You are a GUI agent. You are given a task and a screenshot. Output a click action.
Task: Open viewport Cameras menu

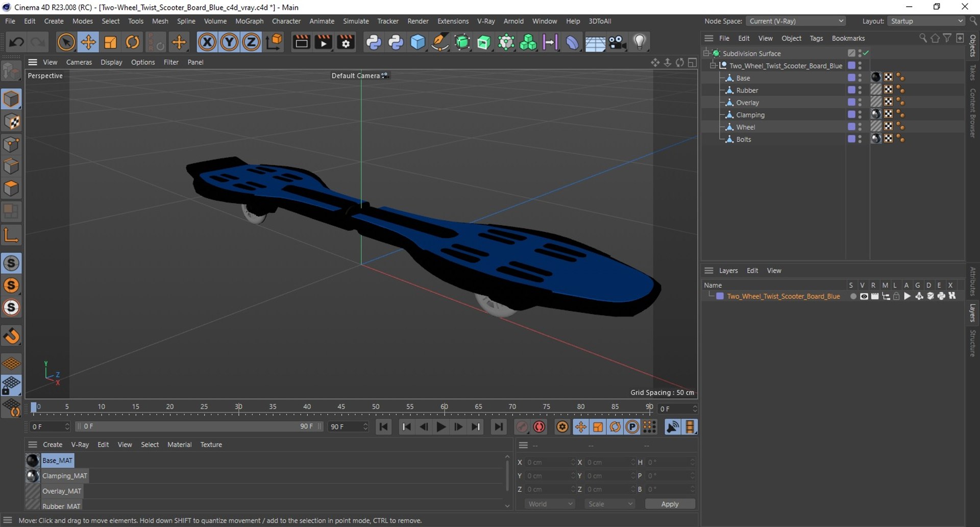click(79, 62)
